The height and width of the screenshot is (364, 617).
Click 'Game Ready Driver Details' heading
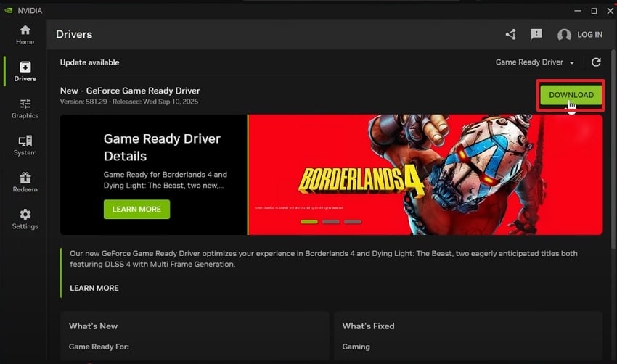tap(162, 147)
